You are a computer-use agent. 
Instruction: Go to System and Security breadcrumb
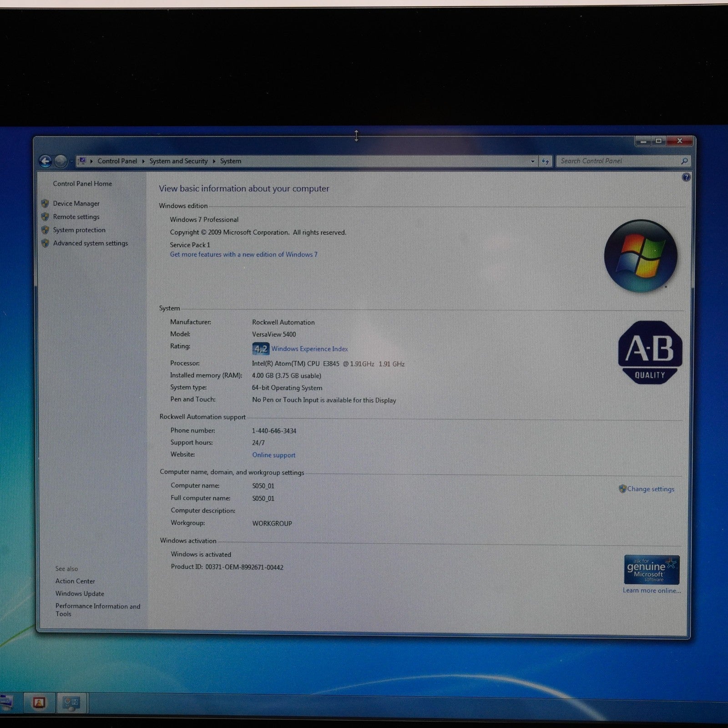pos(178,161)
